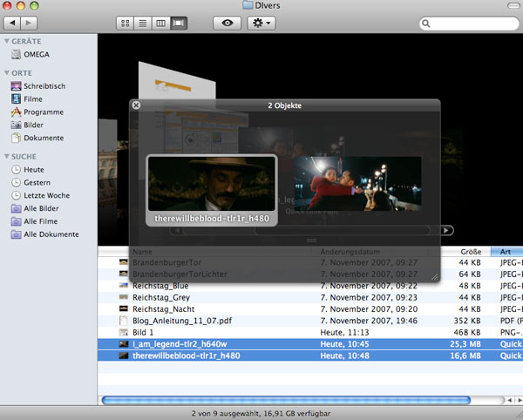Switch to column view

[160, 23]
